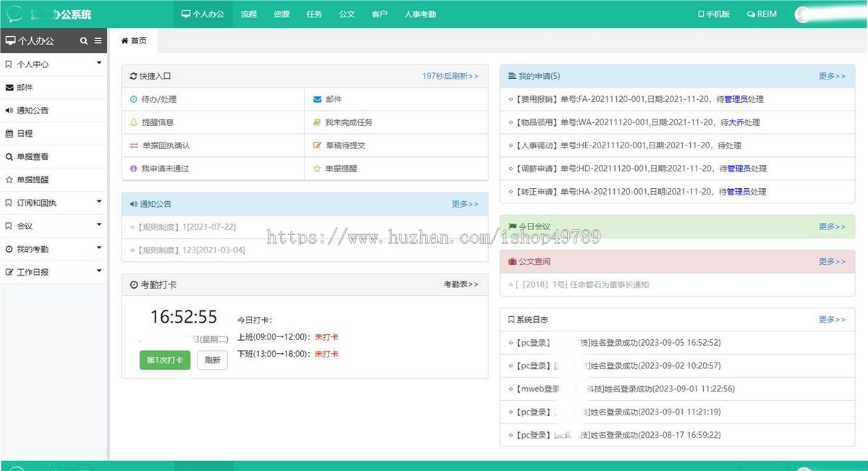Open the 我申请未通过 shortcut
This screenshot has width=868, height=471.
pyautogui.click(x=213, y=169)
